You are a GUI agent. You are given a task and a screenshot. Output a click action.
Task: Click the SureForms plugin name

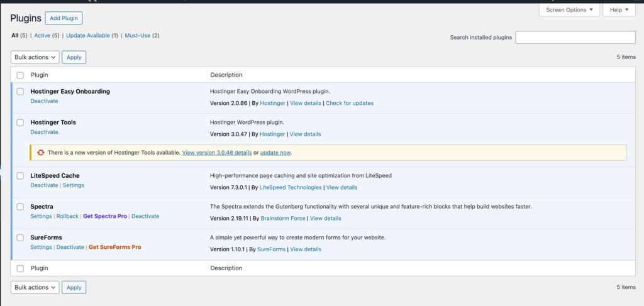[47, 238]
